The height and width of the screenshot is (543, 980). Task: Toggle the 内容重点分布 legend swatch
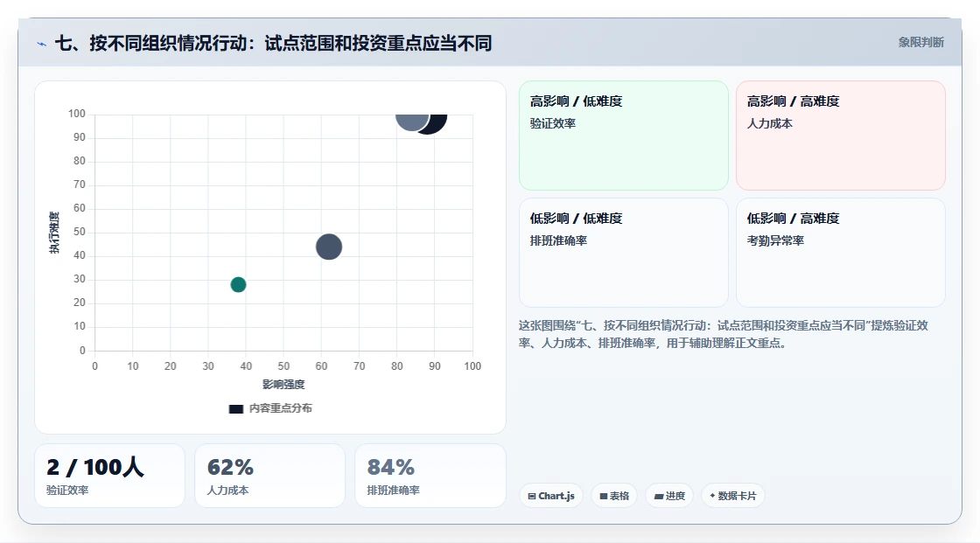point(235,408)
